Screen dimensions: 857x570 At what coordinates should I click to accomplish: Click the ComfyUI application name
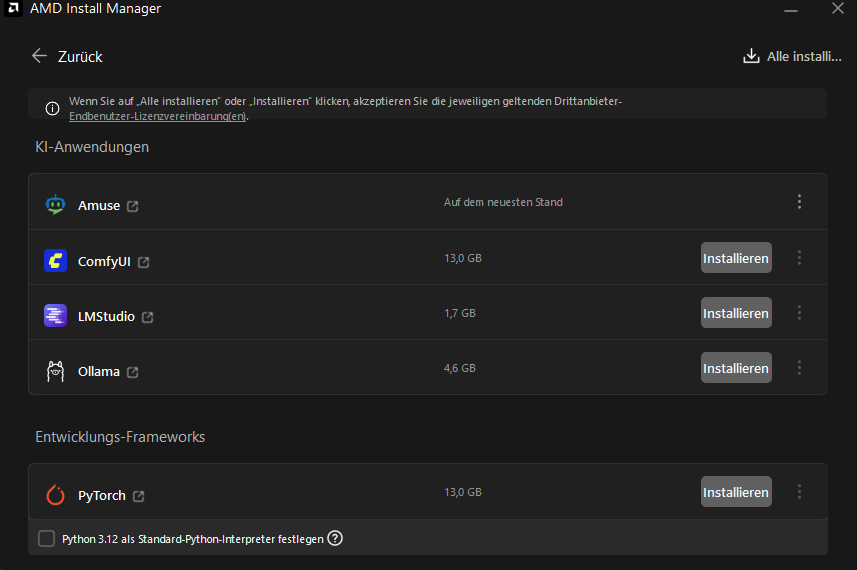104,261
